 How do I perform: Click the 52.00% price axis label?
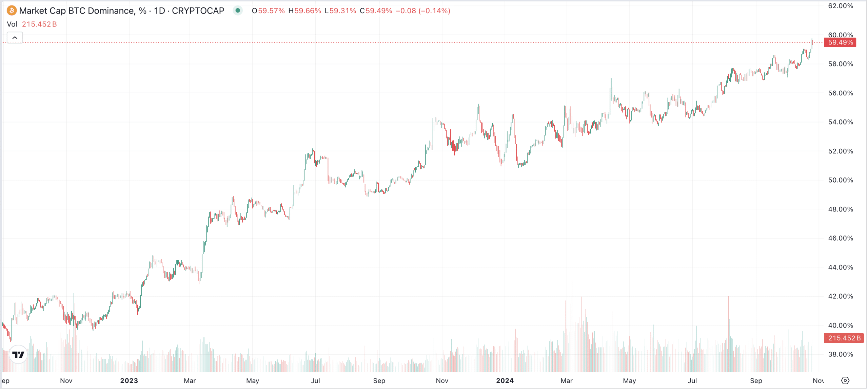pyautogui.click(x=840, y=151)
